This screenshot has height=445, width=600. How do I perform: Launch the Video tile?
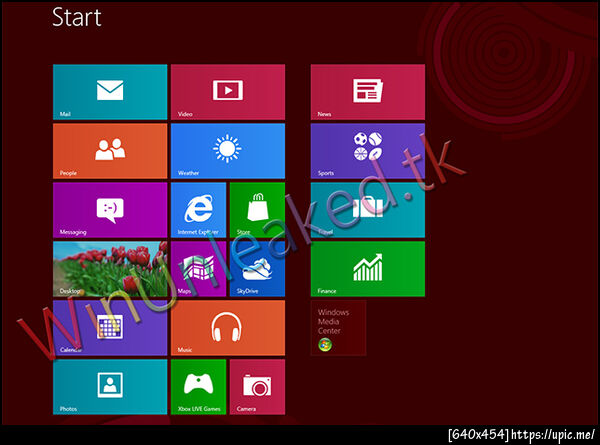(228, 92)
